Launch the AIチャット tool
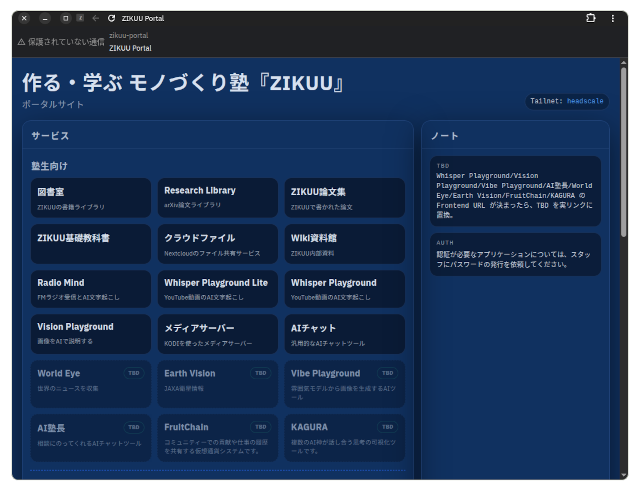The image size is (640, 494). 344,333
